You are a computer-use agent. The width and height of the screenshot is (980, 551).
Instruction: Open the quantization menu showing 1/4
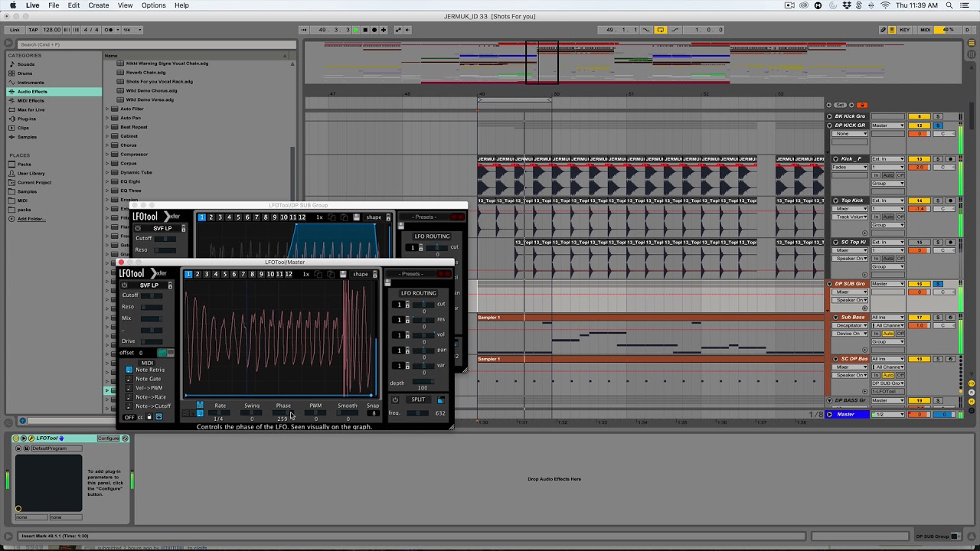point(132,30)
